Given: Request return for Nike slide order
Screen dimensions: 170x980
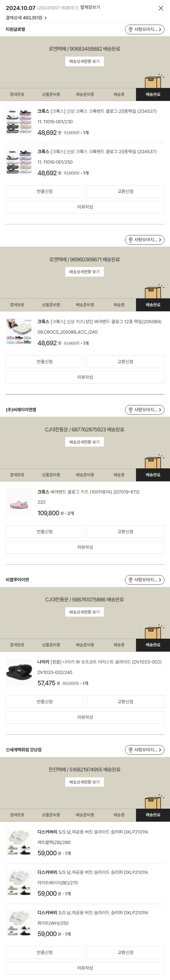Looking at the screenshot, I should coord(45,702).
